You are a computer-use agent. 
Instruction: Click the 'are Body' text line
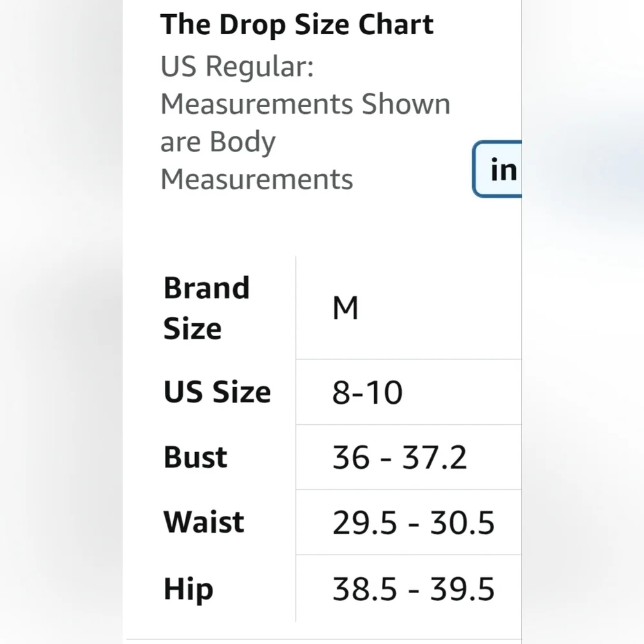(218, 142)
